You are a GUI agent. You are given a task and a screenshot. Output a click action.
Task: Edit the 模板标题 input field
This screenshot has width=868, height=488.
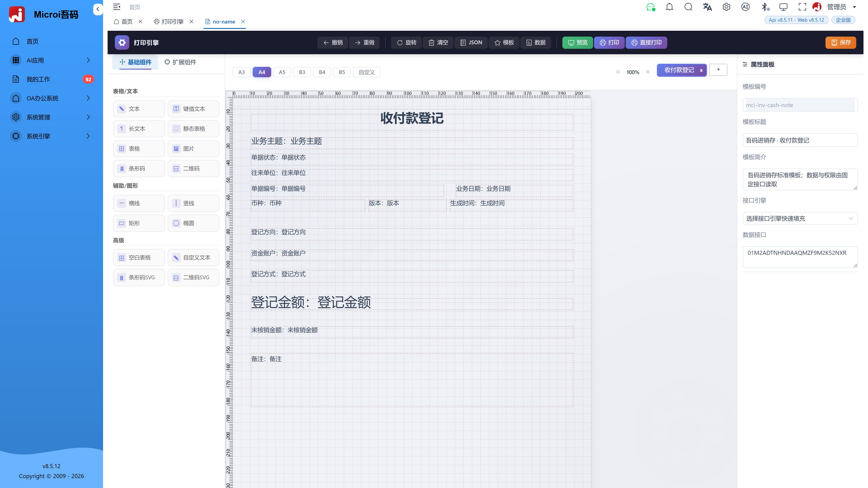pyautogui.click(x=800, y=140)
